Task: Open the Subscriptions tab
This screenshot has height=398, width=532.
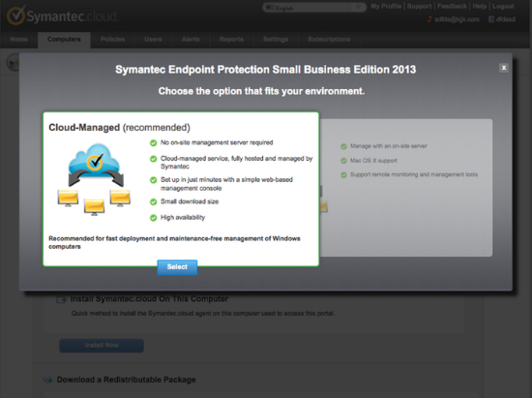Action: coord(329,40)
